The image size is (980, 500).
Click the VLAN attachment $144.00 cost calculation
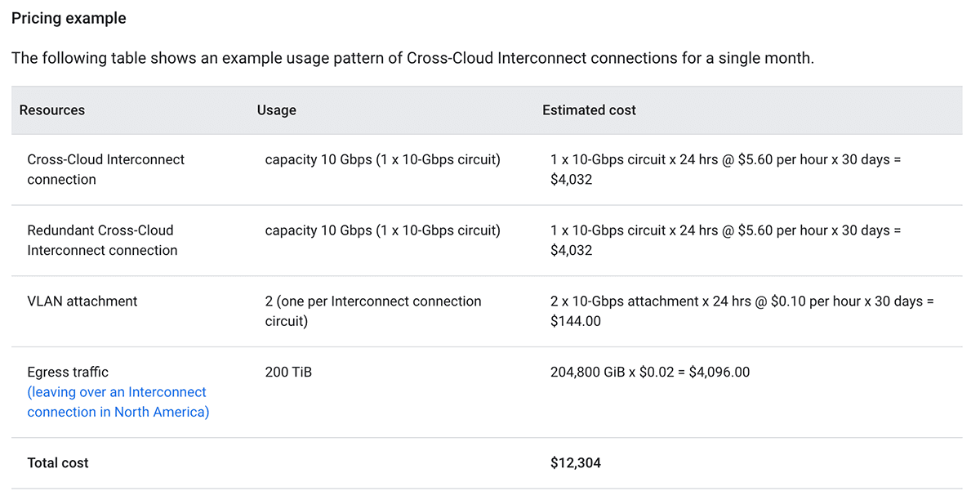pyautogui.click(x=742, y=311)
